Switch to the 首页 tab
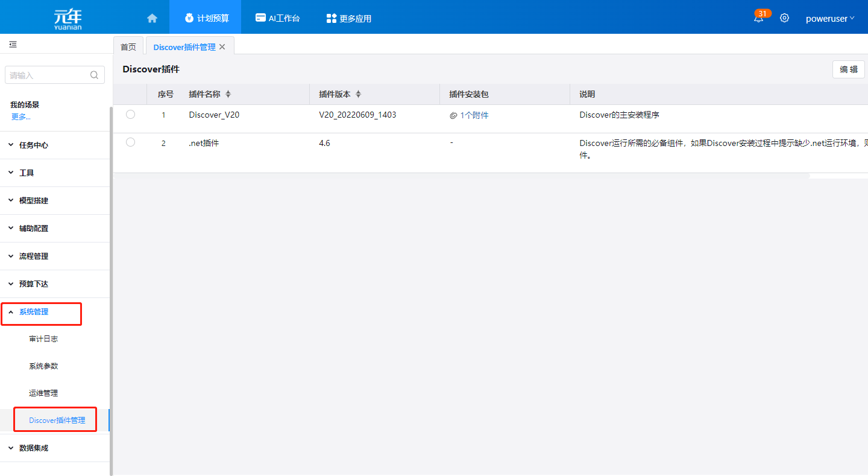Screen dimensions: 868x476 point(128,47)
